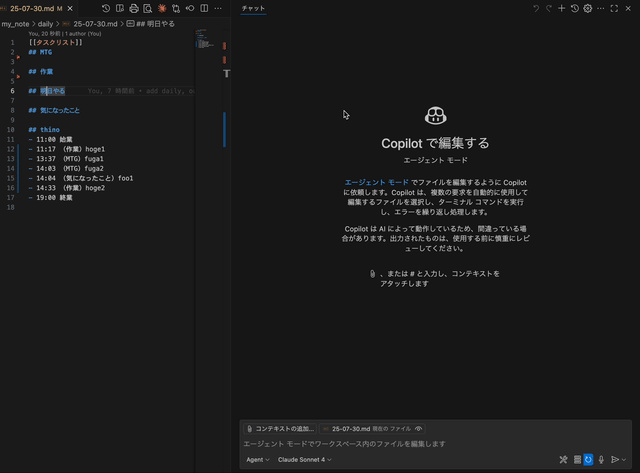
Task: Click the line '14:04 (気になったこと) foo1'
Action: [x=81, y=178]
